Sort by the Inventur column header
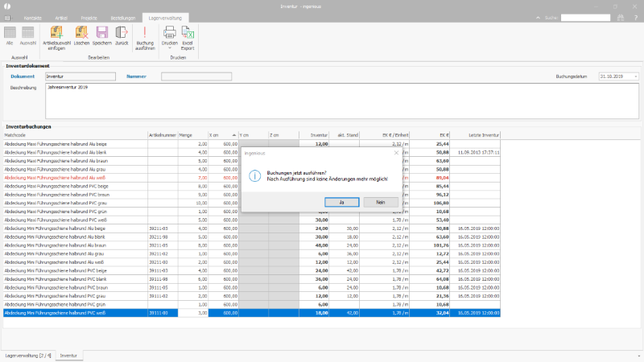Viewport: 644px width, 362px height. [x=314, y=135]
